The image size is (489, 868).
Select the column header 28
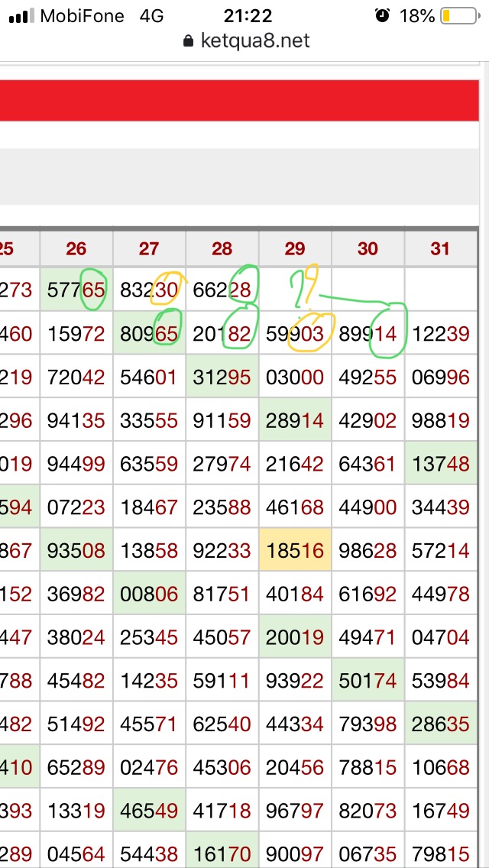coord(222,248)
